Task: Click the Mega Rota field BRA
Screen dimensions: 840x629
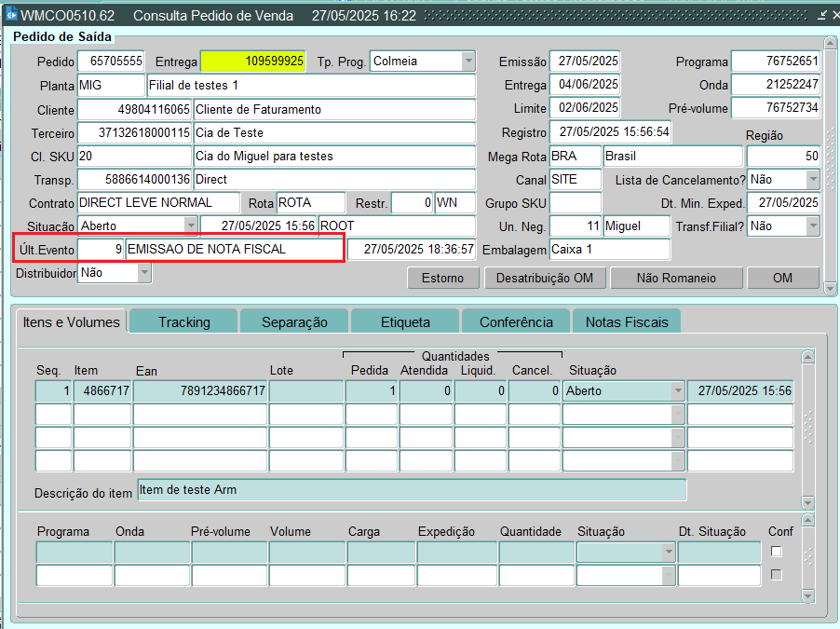Action: [x=576, y=156]
